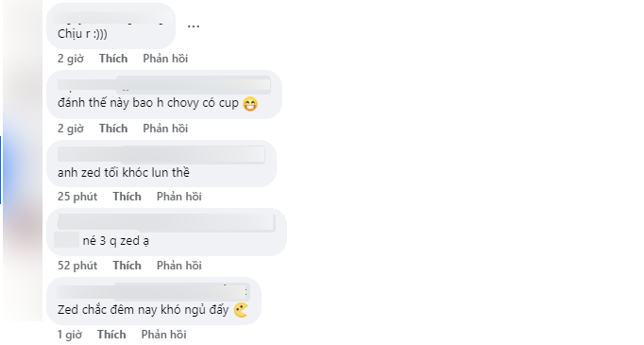Like the "anh zed tối khóc lun thề" comment
Viewport: 644px width, 345px height.
pos(127,197)
